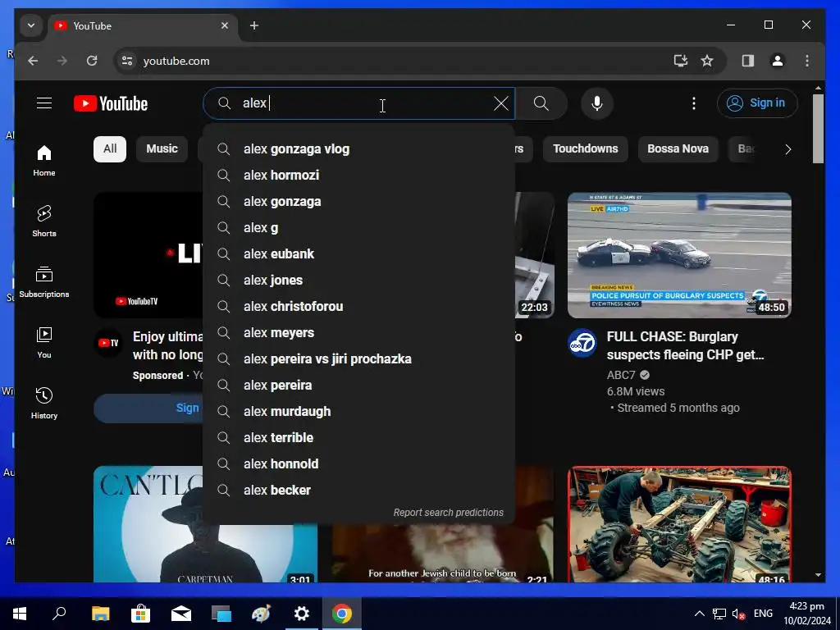Viewport: 840px width, 630px height.
Task: Go back in Chrome
Action: [33, 61]
